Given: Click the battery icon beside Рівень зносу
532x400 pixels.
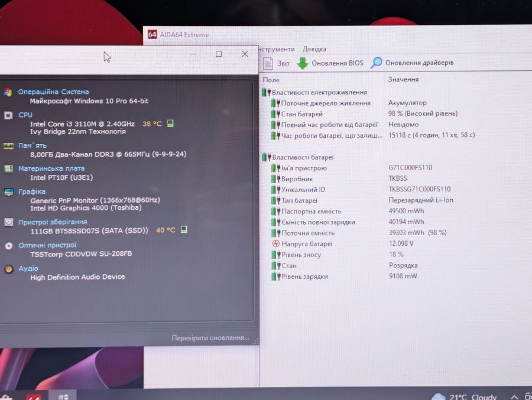Looking at the screenshot, I should (x=276, y=255).
